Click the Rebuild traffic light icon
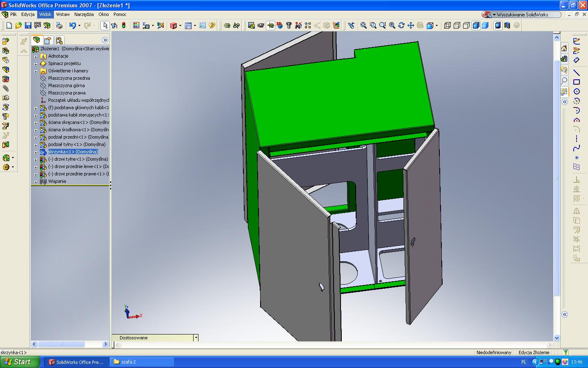 (x=124, y=25)
